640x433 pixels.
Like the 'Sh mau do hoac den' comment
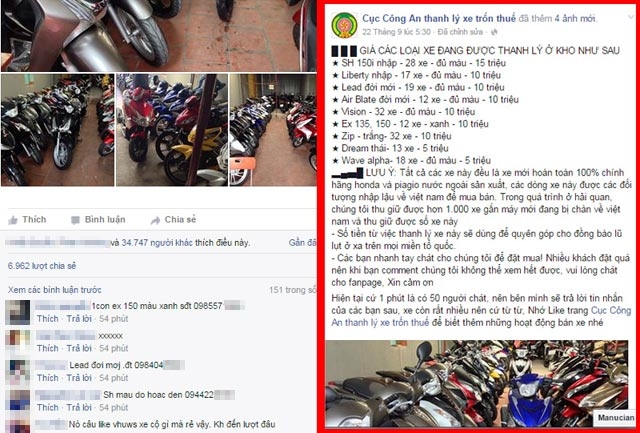[x=48, y=408]
